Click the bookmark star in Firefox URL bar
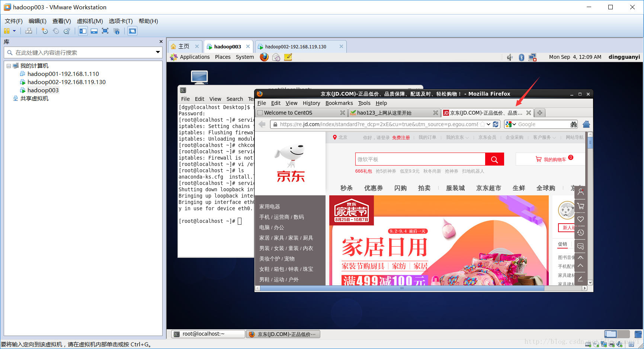 tap(483, 124)
